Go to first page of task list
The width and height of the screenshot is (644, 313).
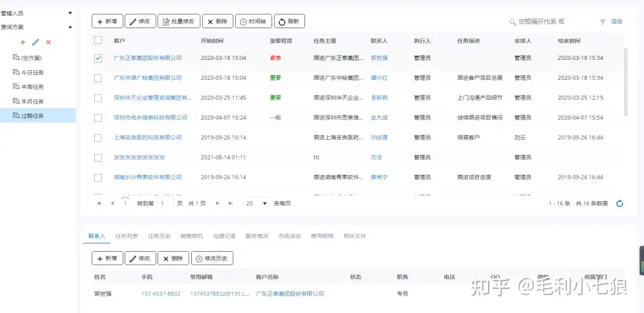pyautogui.click(x=98, y=203)
